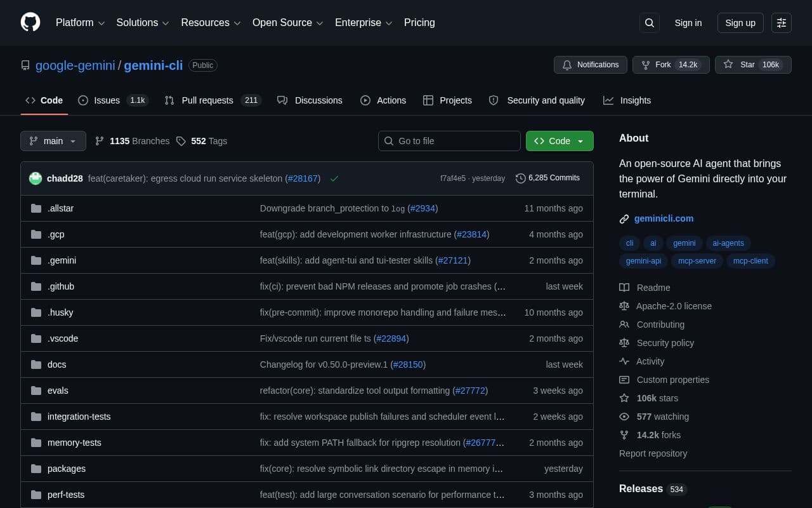Screen dimensions: 812x508
Task: Open the appearance settings icon button
Action: click(x=782, y=23)
